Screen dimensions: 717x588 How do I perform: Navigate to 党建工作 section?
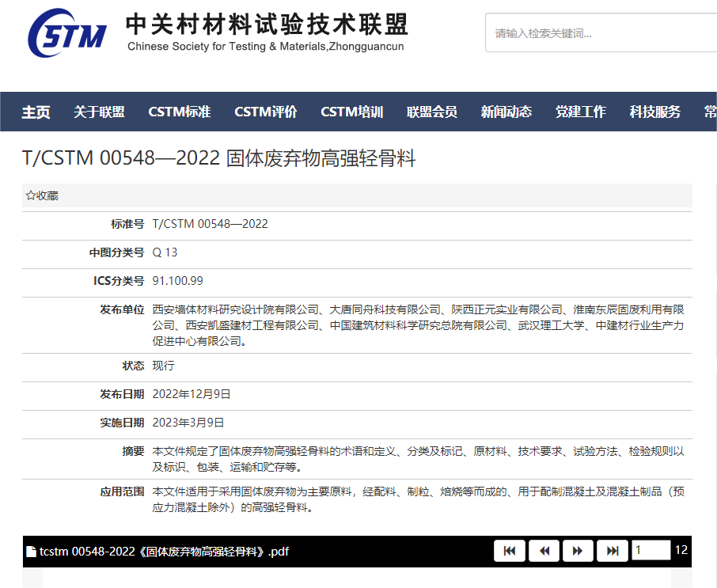click(581, 112)
